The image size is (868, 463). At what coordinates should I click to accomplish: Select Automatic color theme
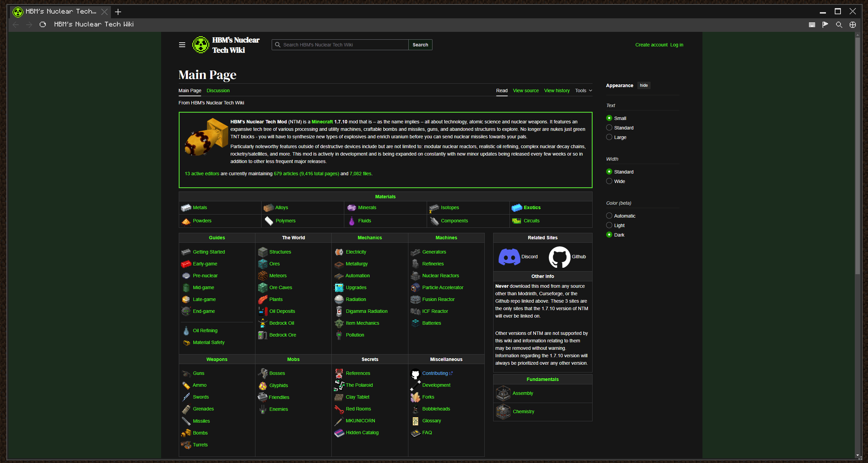pyautogui.click(x=609, y=216)
